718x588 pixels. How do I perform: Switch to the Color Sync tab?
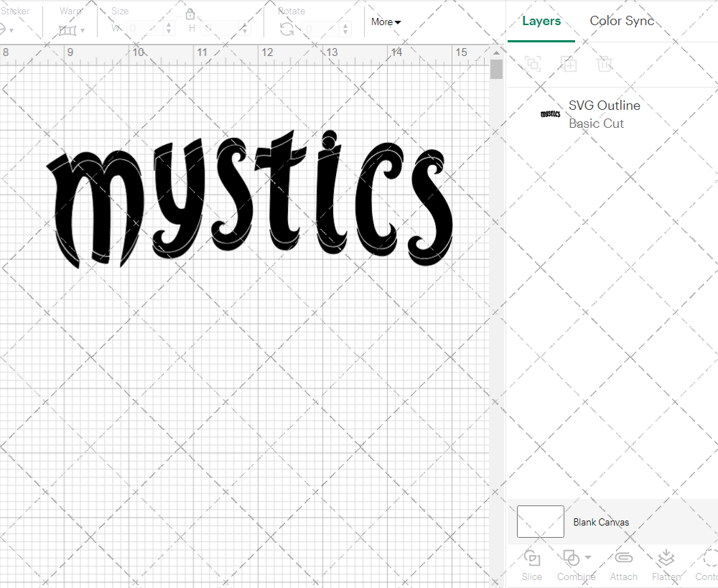622,21
